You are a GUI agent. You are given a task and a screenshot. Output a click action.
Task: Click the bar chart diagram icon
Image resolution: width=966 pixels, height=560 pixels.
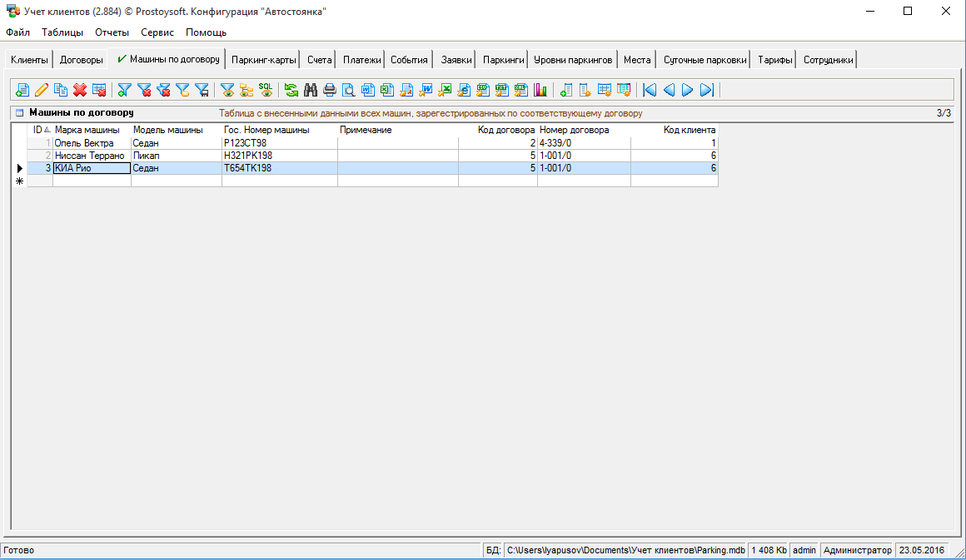(x=540, y=90)
